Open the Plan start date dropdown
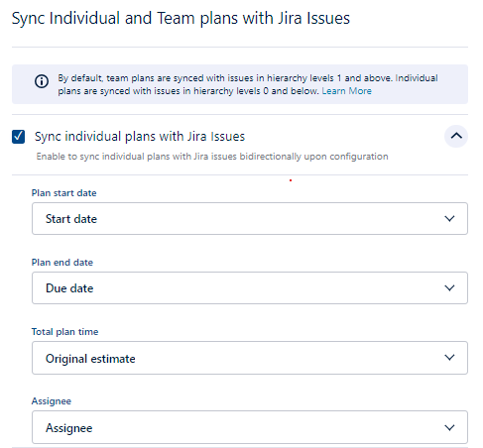 coord(250,219)
